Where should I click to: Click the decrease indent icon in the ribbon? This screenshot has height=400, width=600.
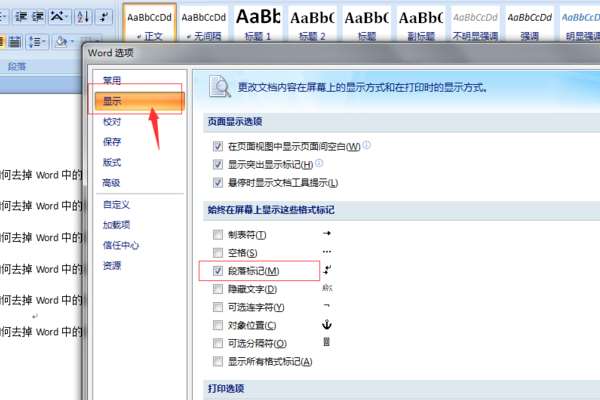pyautogui.click(x=21, y=17)
